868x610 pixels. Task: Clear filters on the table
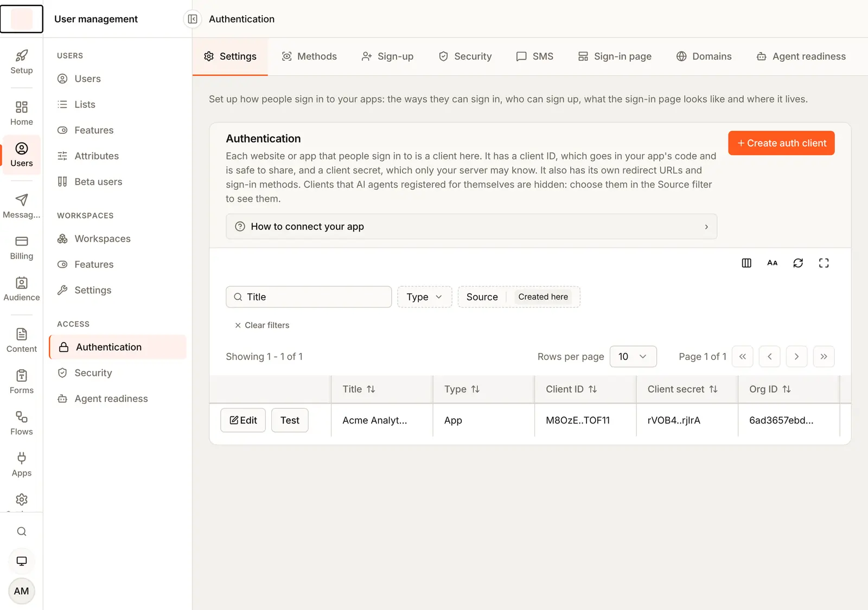[x=262, y=325]
